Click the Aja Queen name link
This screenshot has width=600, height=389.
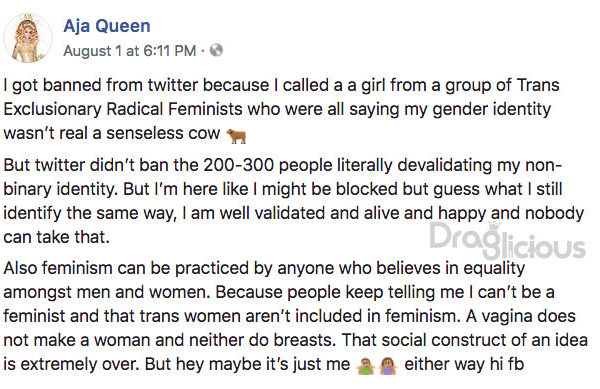(107, 26)
